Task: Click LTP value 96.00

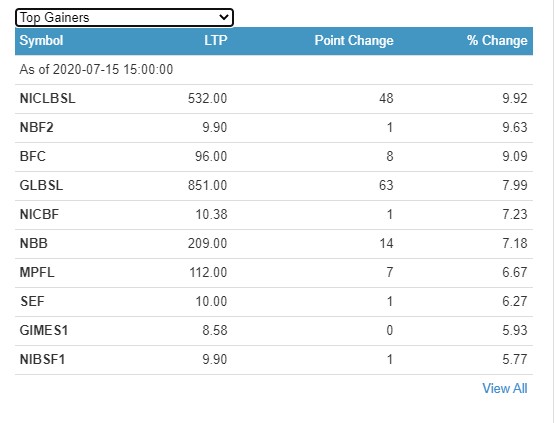Action: pos(211,156)
